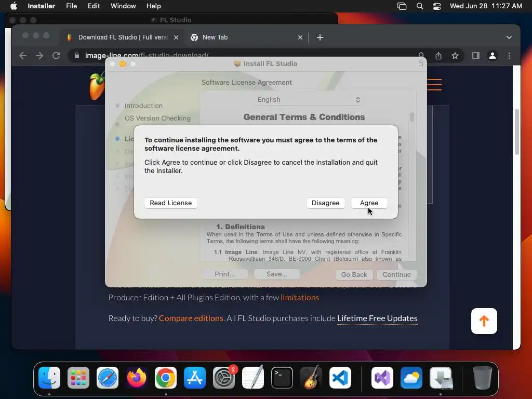Open Spotlight search in menu bar
This screenshot has height=399, width=532.
click(420, 6)
